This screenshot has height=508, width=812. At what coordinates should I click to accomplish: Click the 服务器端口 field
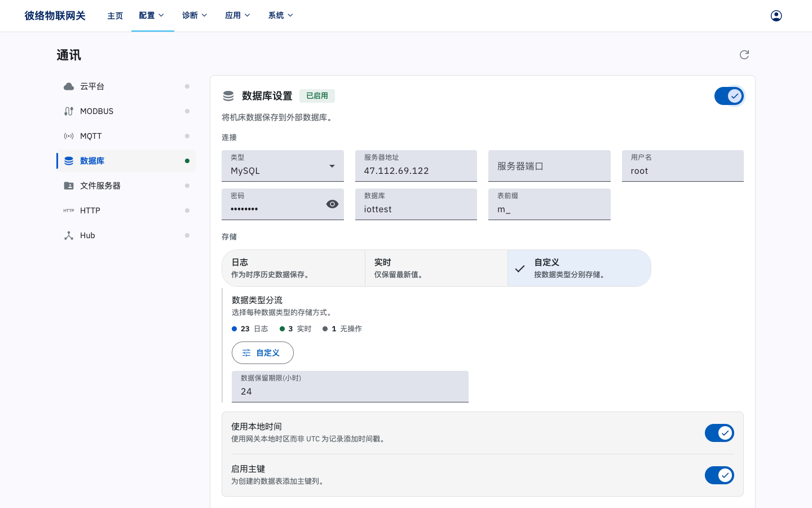click(549, 166)
